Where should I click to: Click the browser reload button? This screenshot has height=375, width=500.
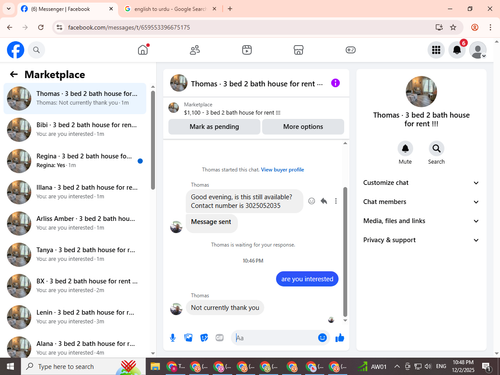point(41,27)
